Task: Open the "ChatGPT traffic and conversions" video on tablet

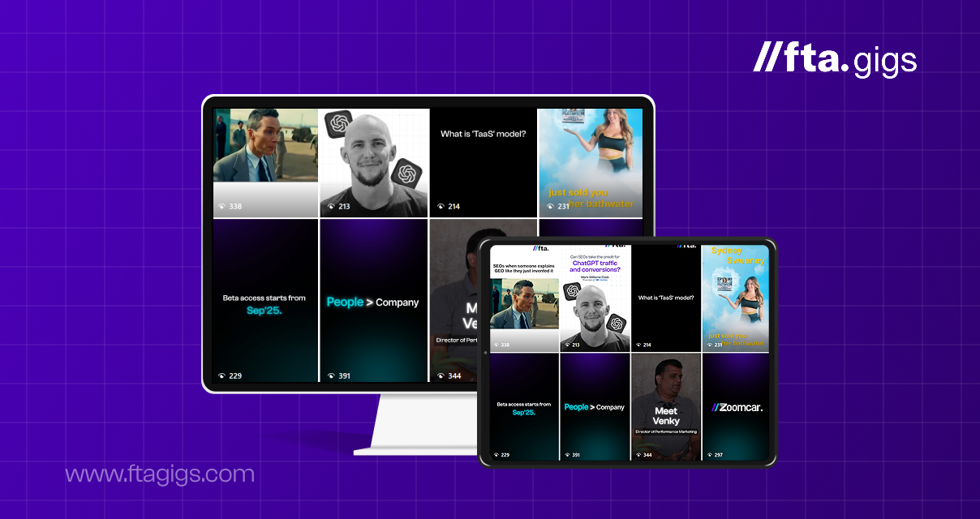Action: click(x=595, y=298)
